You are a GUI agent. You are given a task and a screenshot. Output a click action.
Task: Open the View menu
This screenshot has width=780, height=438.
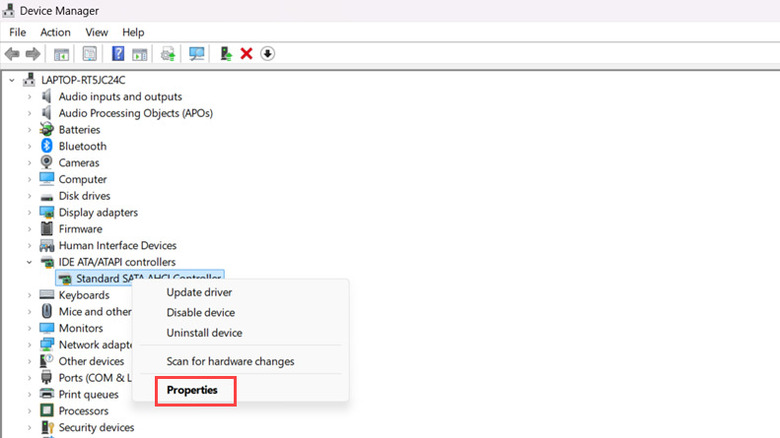click(x=97, y=32)
